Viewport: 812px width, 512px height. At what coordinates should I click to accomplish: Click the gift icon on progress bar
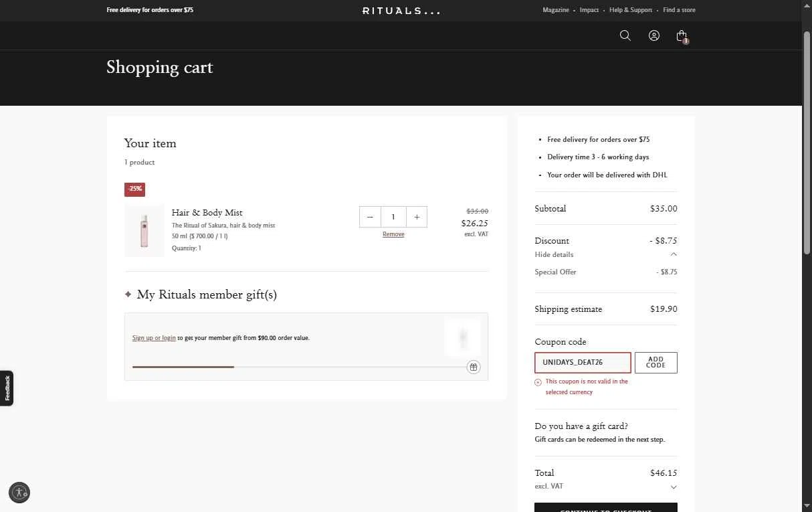tap(474, 367)
